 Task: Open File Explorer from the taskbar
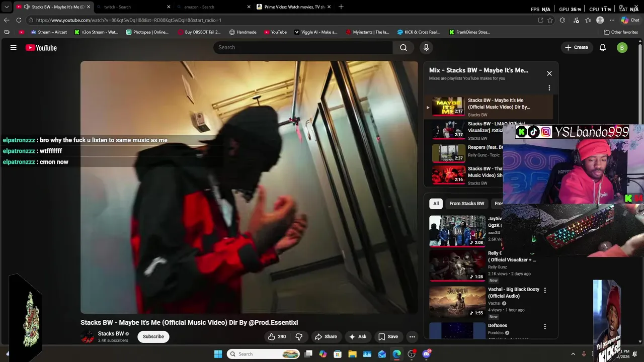tap(352, 354)
